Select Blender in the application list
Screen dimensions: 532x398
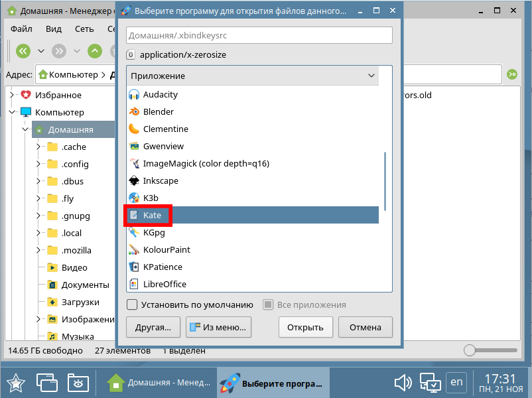click(x=158, y=111)
